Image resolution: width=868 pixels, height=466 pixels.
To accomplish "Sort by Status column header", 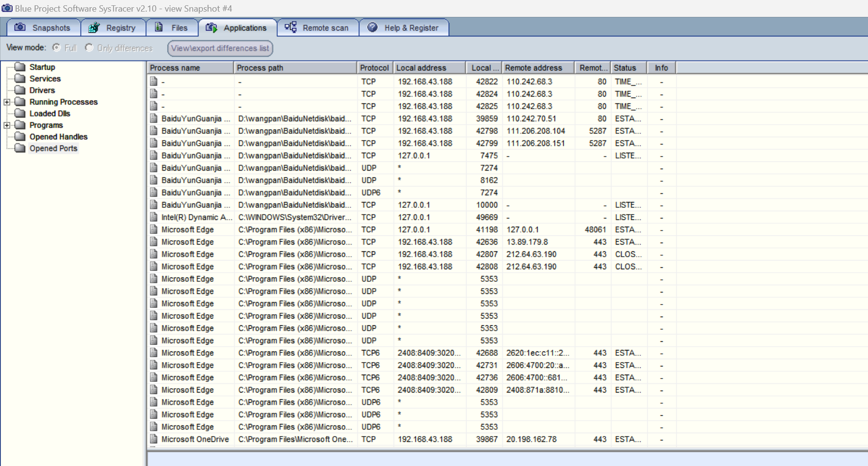I will point(629,68).
